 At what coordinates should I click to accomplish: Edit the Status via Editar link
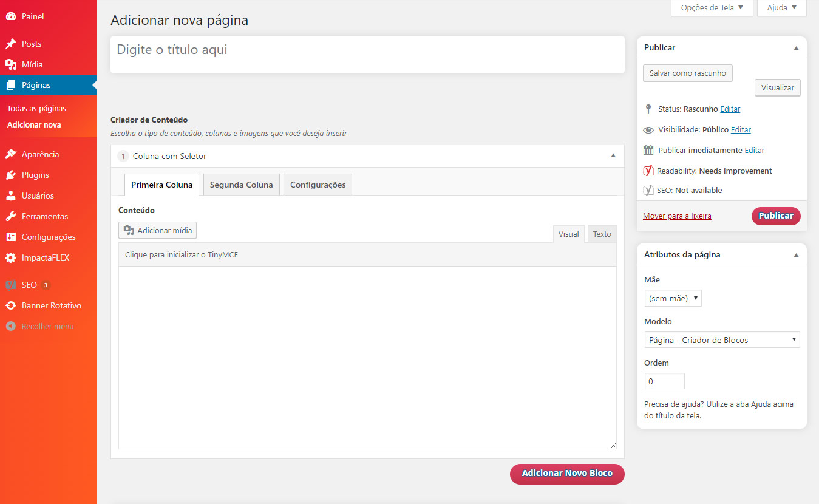(x=730, y=109)
